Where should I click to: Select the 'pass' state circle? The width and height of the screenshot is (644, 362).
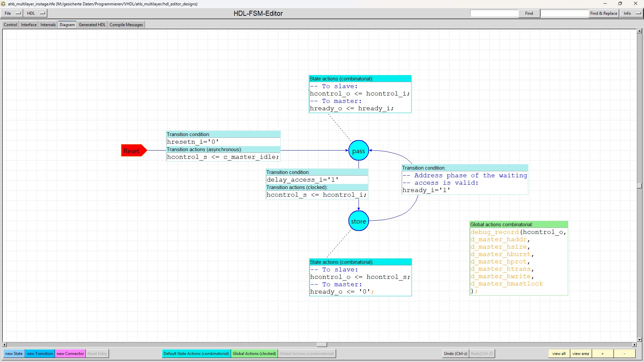click(358, 151)
